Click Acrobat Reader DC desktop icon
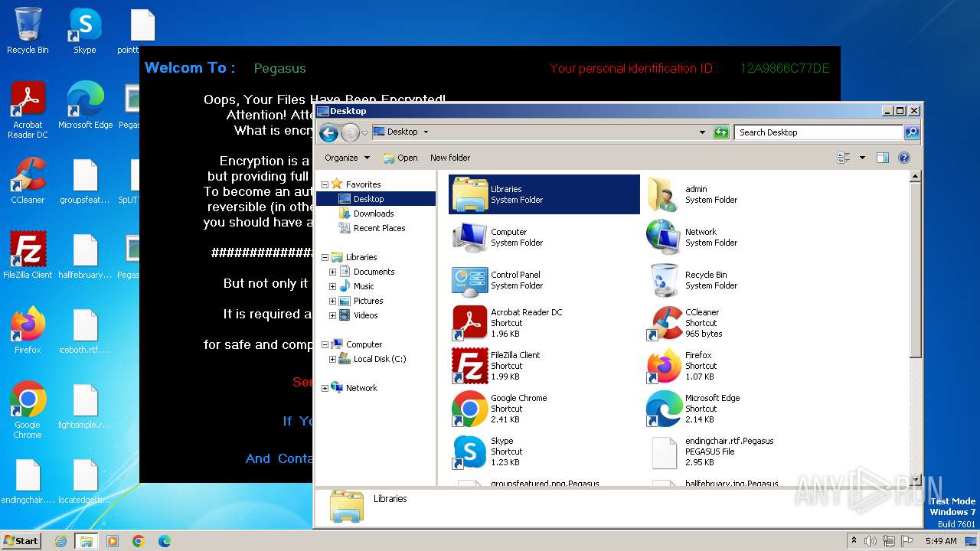 coord(28,110)
